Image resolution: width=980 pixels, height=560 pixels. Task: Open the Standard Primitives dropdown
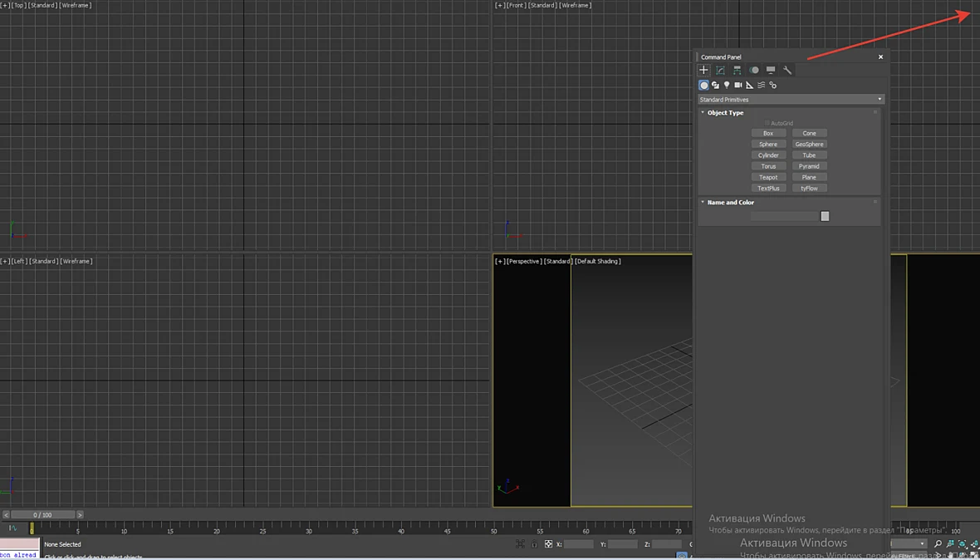point(791,100)
